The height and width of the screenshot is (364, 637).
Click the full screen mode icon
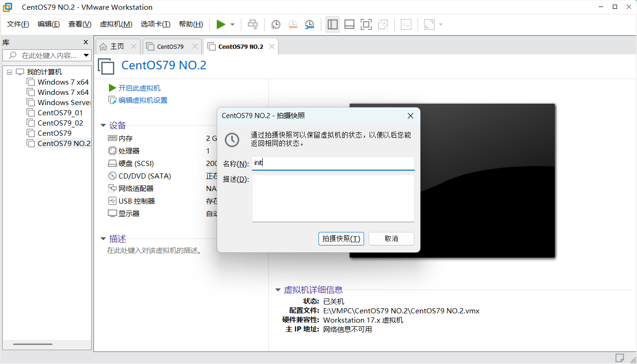[366, 25]
